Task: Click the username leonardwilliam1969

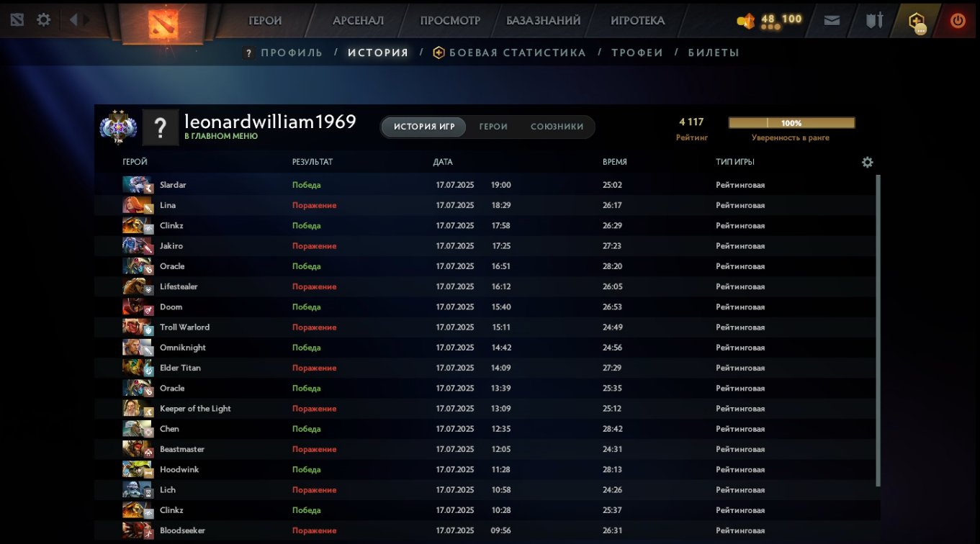Action: pyautogui.click(x=270, y=122)
